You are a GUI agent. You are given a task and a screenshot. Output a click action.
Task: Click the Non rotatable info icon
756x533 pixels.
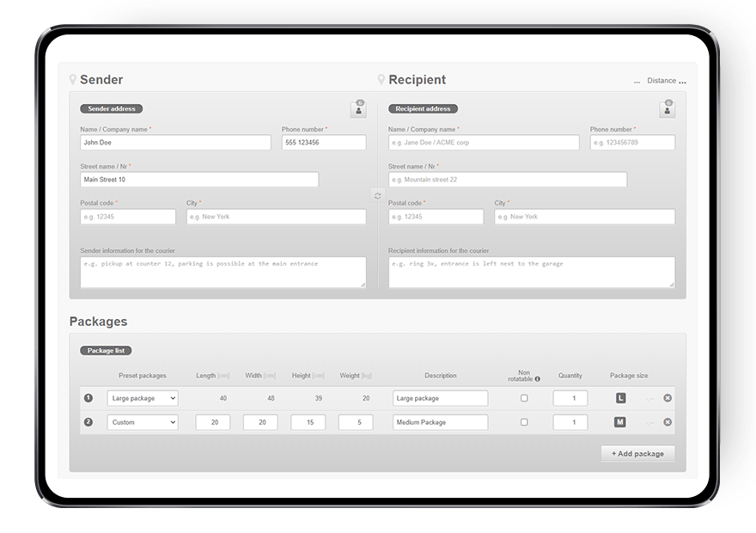537,379
